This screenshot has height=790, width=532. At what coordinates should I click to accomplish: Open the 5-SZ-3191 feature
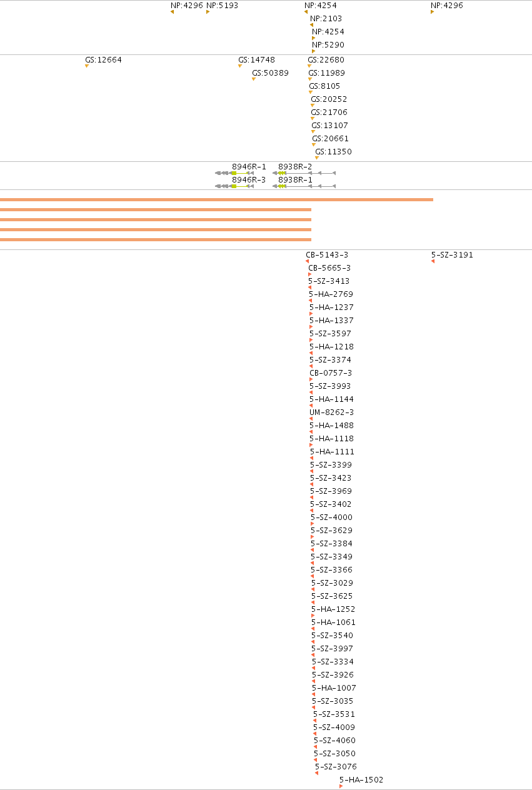[x=452, y=255]
